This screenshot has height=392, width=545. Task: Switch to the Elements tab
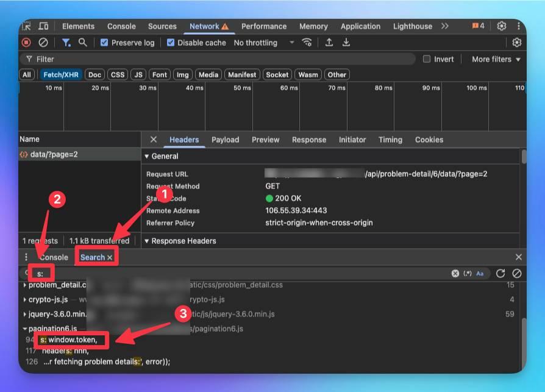pyautogui.click(x=78, y=26)
